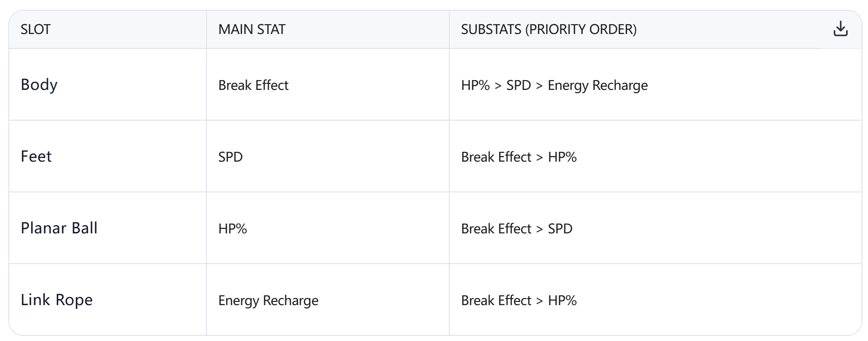
Task: Click the MAIN STAT column header
Action: point(252,29)
